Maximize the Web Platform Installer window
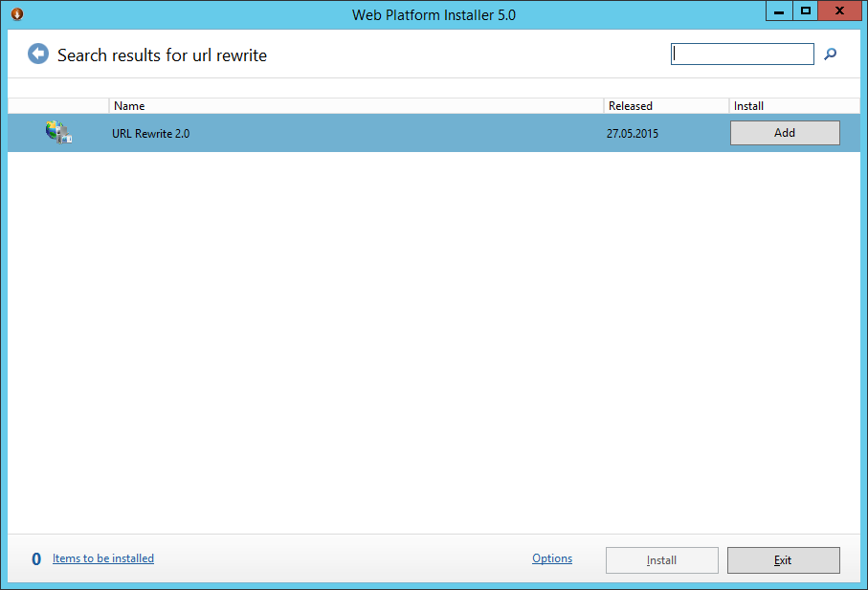 tap(806, 11)
